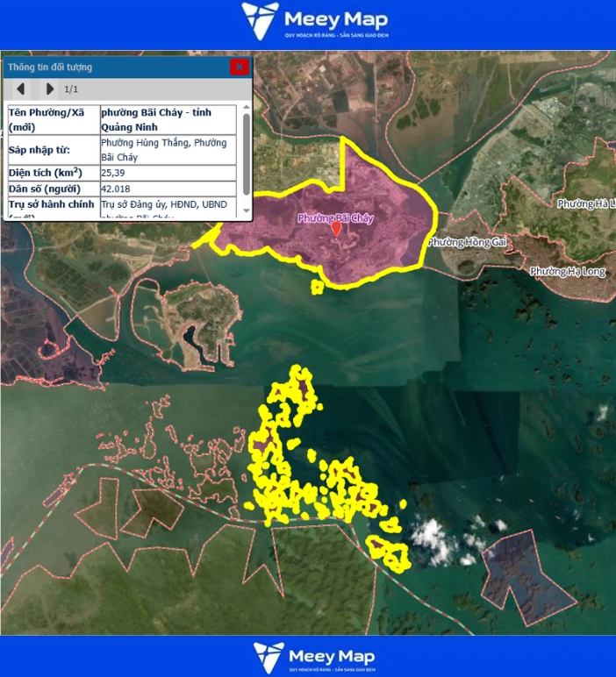Click the info panel scrollbar thumb
616x677 pixels.
pos(246,153)
